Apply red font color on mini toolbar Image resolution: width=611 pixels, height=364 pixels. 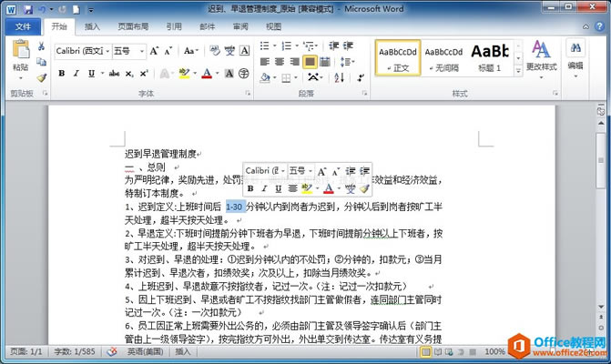pyautogui.click(x=329, y=188)
